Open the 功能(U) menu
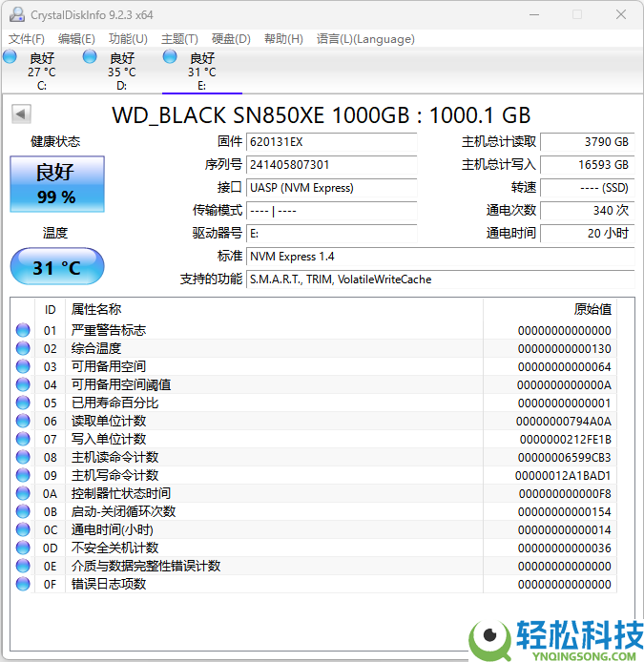This screenshot has width=644, height=662. point(128,39)
